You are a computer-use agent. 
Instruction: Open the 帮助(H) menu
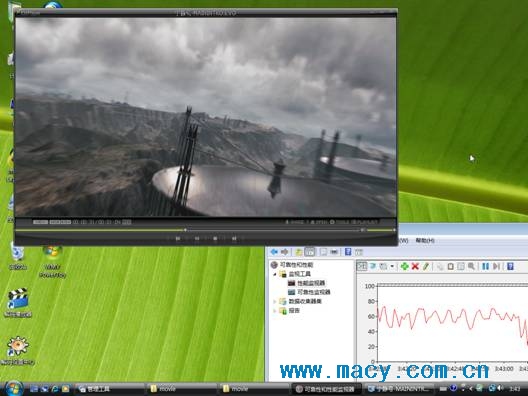point(425,240)
